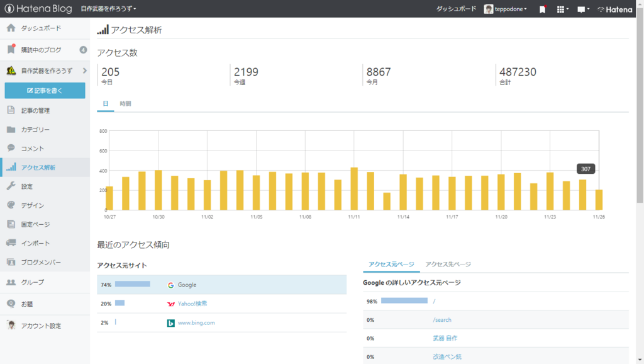Click the people icon for グループ
644x364 pixels.
tap(11, 282)
